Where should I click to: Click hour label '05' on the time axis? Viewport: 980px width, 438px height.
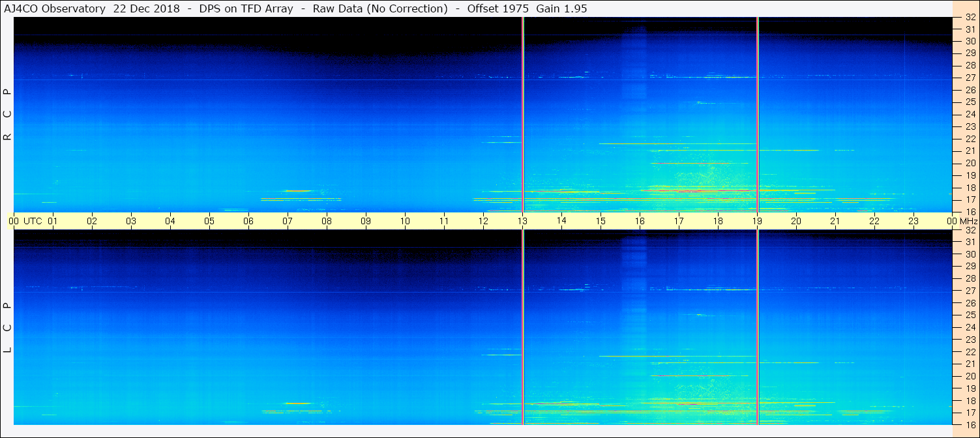[209, 221]
